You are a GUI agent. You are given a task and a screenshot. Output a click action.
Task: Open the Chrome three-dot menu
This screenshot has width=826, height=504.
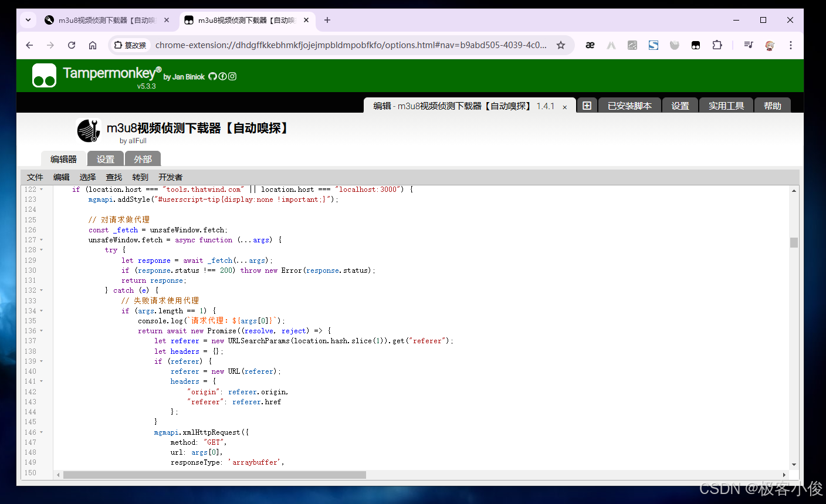(x=791, y=45)
